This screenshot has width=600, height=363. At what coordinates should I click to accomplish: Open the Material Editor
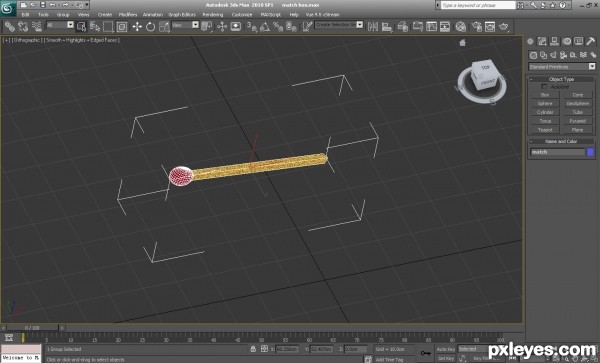click(x=461, y=26)
